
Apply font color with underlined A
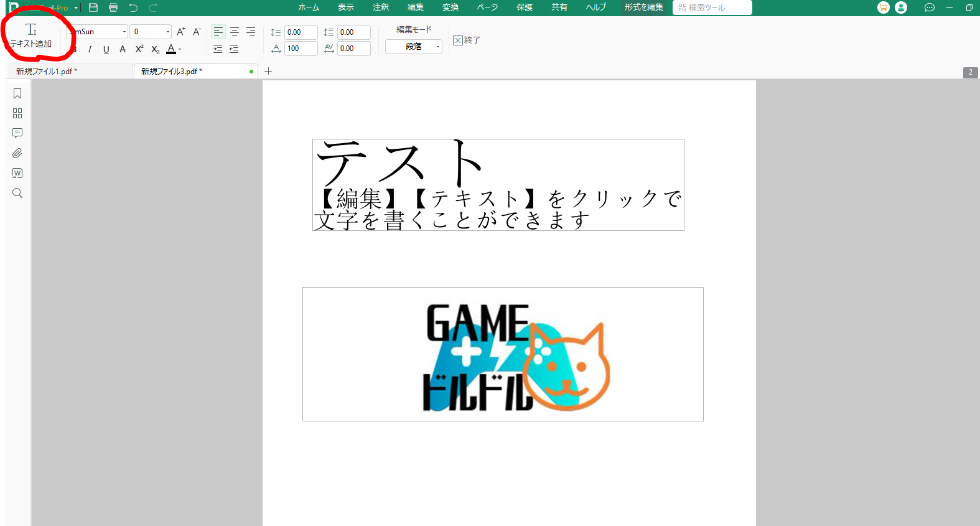(171, 49)
